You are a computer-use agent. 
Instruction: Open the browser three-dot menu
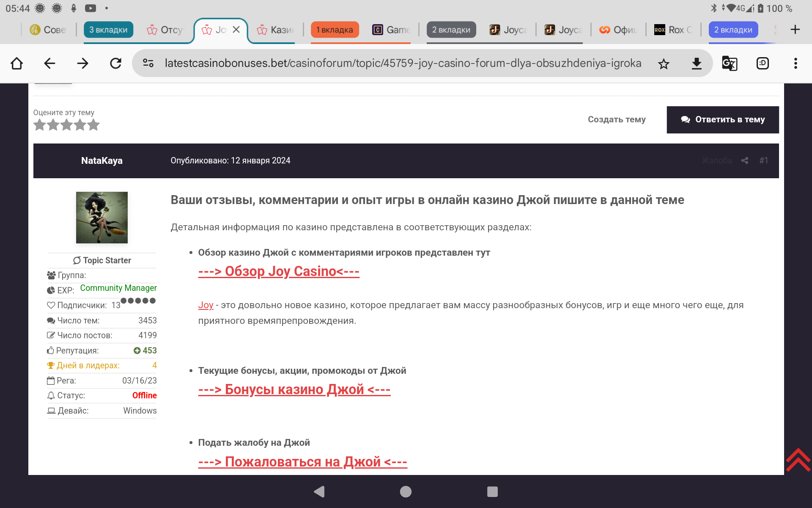point(796,63)
